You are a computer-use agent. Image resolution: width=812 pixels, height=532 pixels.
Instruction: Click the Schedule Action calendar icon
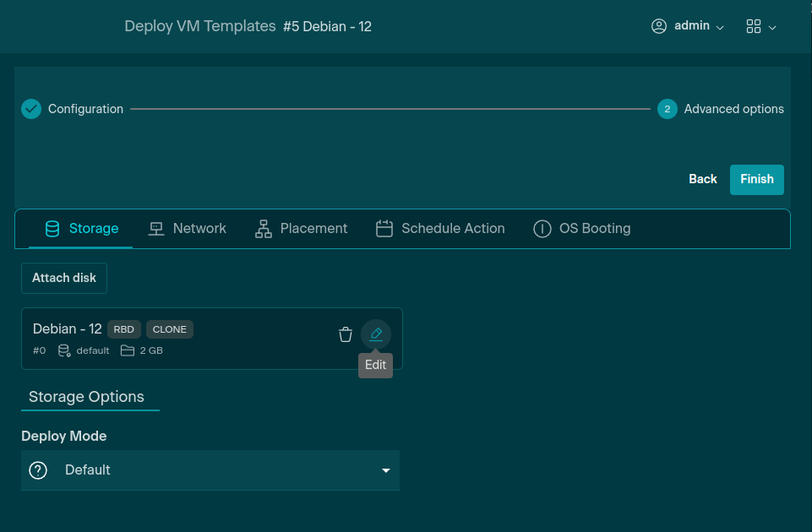click(384, 229)
